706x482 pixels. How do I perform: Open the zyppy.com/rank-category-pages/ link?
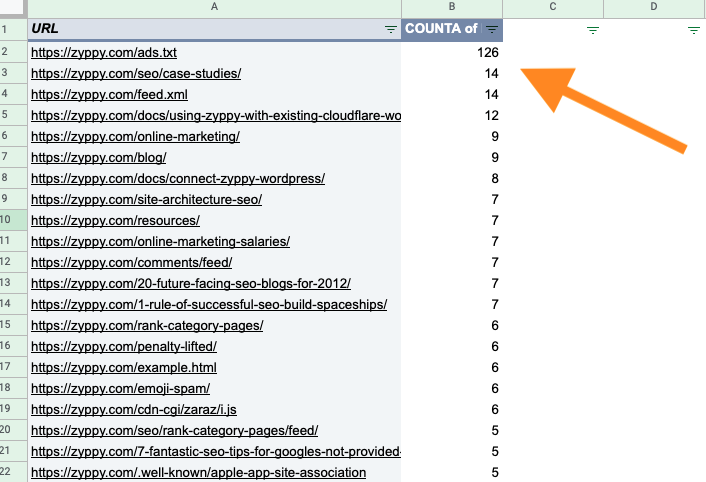(147, 326)
